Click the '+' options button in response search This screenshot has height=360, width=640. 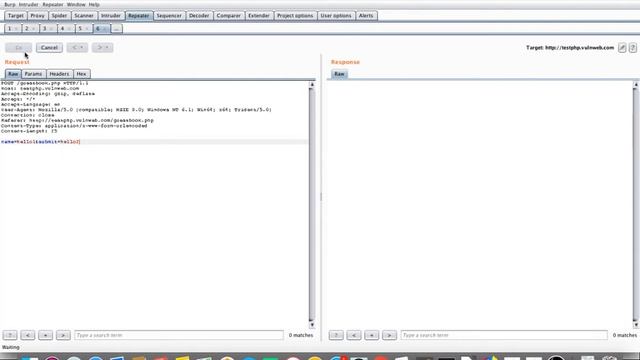[x=371, y=335]
